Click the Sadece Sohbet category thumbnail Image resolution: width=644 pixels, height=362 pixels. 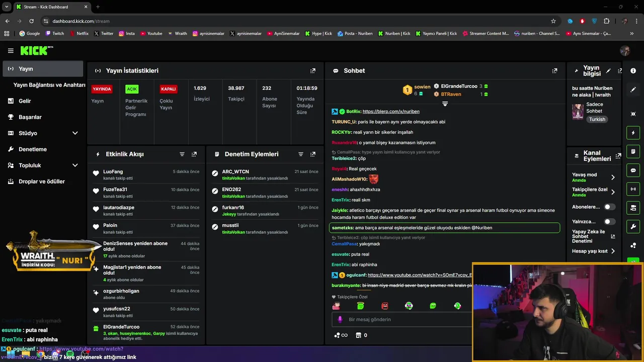[x=578, y=111]
